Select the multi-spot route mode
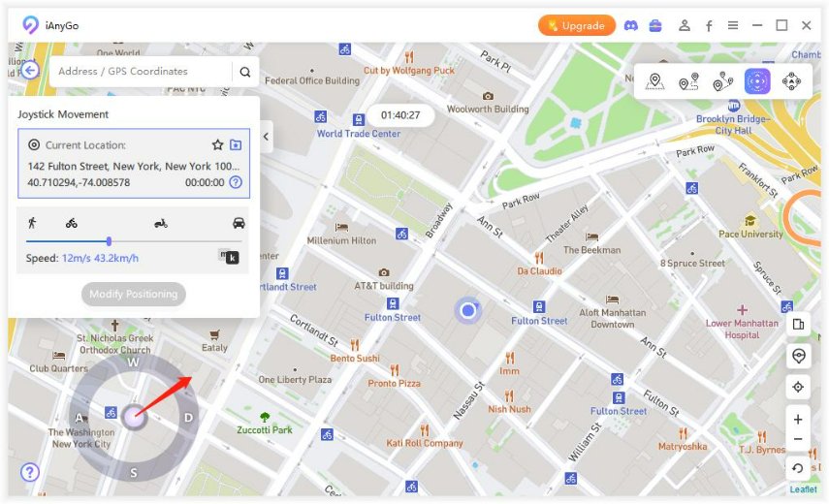The width and height of the screenshot is (829, 504). pos(722,82)
